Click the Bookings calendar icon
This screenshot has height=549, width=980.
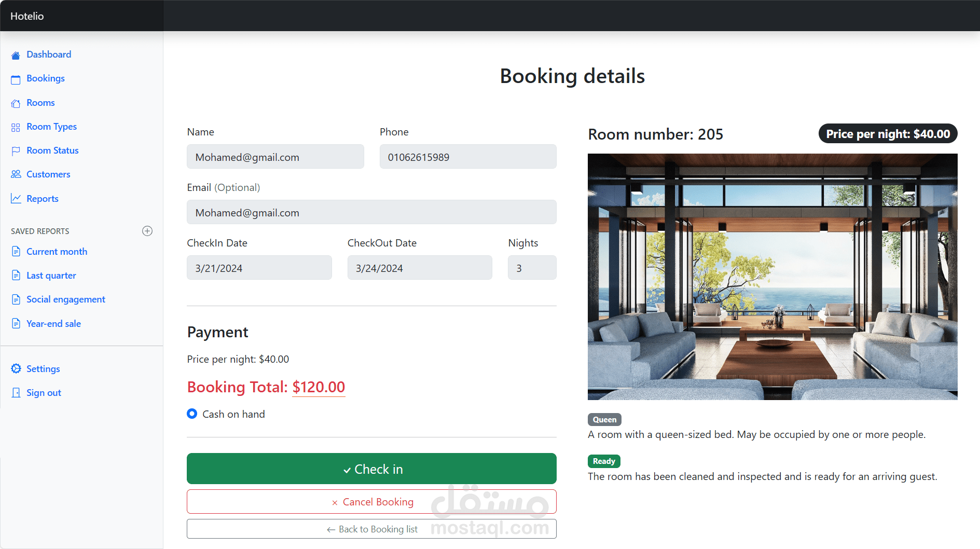point(16,79)
